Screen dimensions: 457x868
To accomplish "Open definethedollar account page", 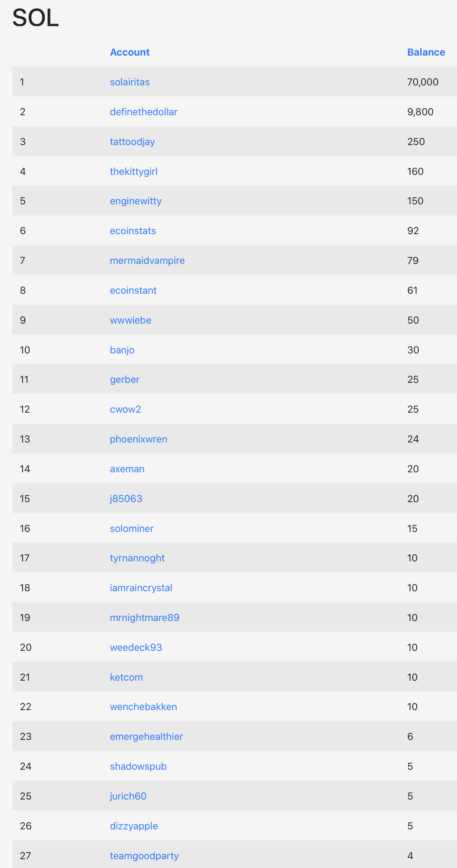I will click(x=144, y=112).
